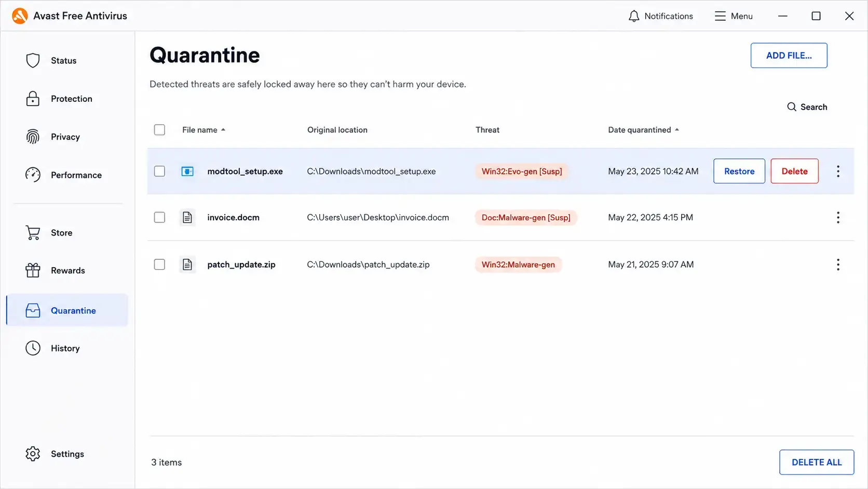Click the invoice.docm file name

click(233, 217)
